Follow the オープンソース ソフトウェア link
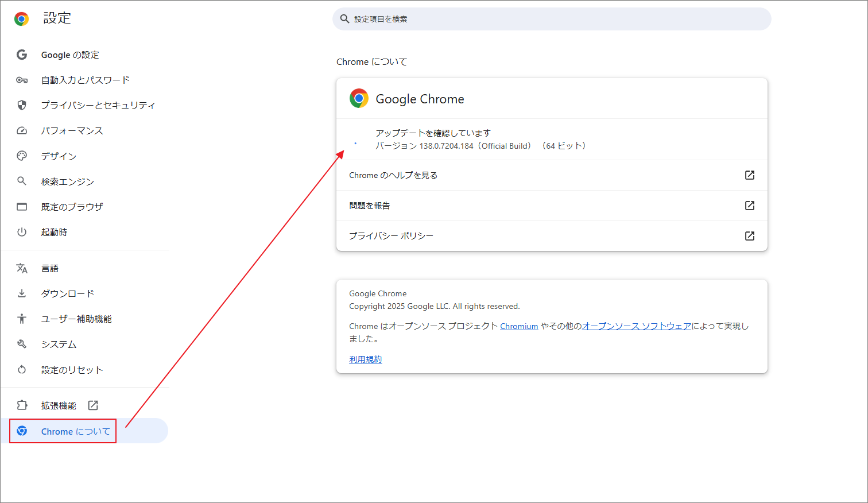Screen dimensions: 868x503 pyautogui.click(x=637, y=326)
